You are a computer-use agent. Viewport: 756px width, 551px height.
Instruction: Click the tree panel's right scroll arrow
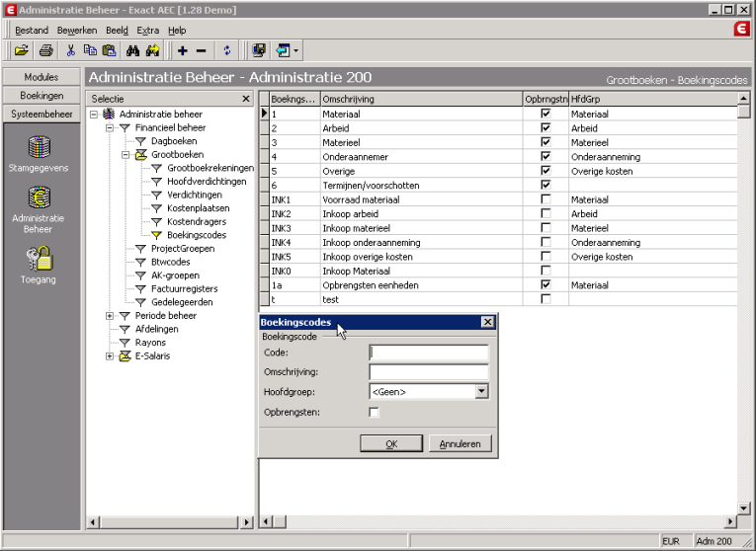point(247,521)
